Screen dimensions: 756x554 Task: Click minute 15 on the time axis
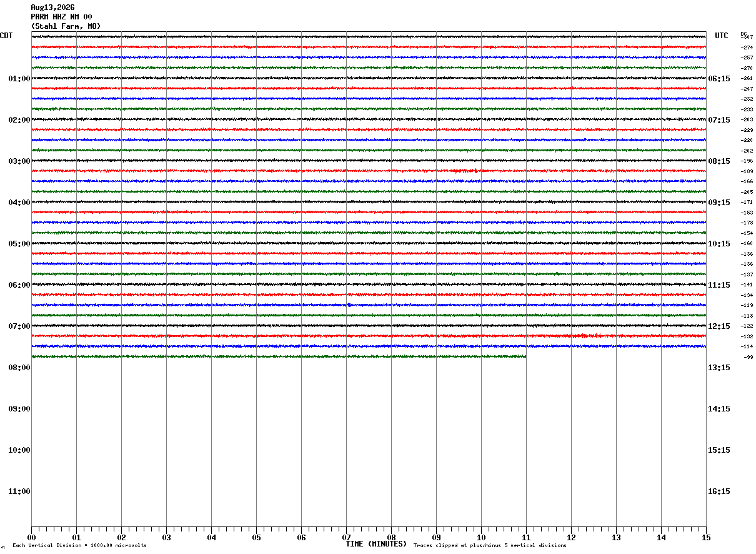click(706, 538)
